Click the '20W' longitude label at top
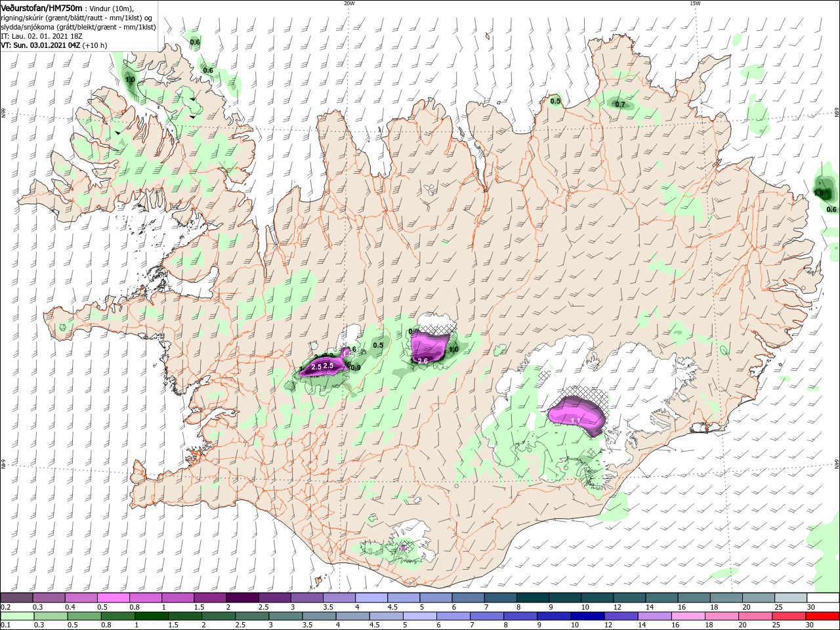 pos(349,3)
